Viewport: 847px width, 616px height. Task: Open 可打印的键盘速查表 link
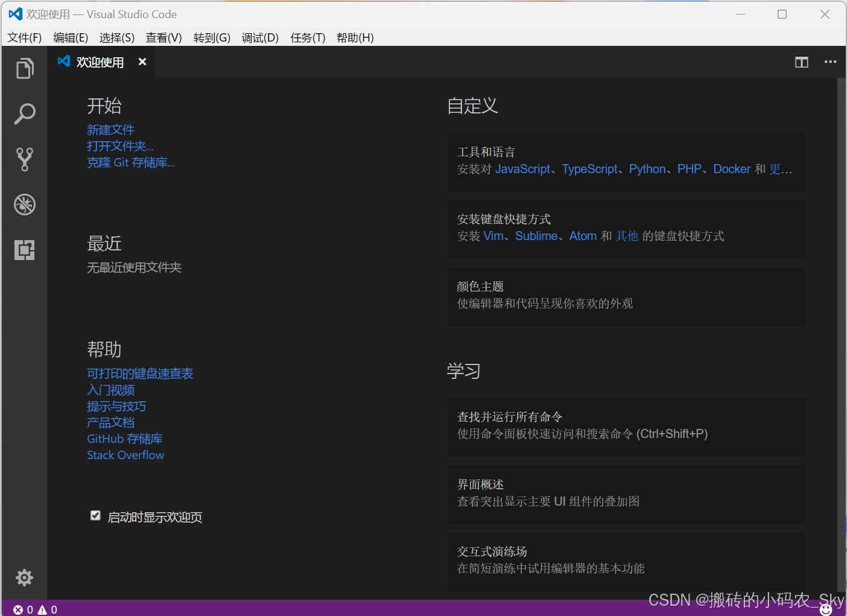[140, 373]
